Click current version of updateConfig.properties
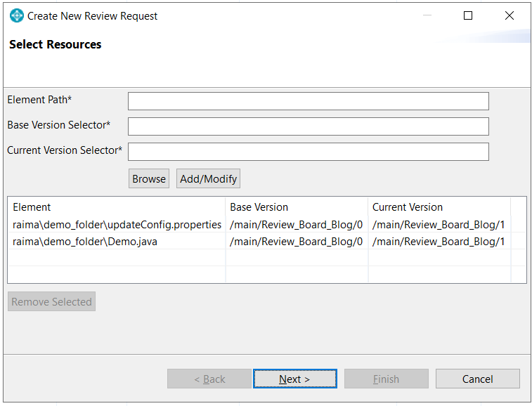532x406 pixels. coord(439,225)
